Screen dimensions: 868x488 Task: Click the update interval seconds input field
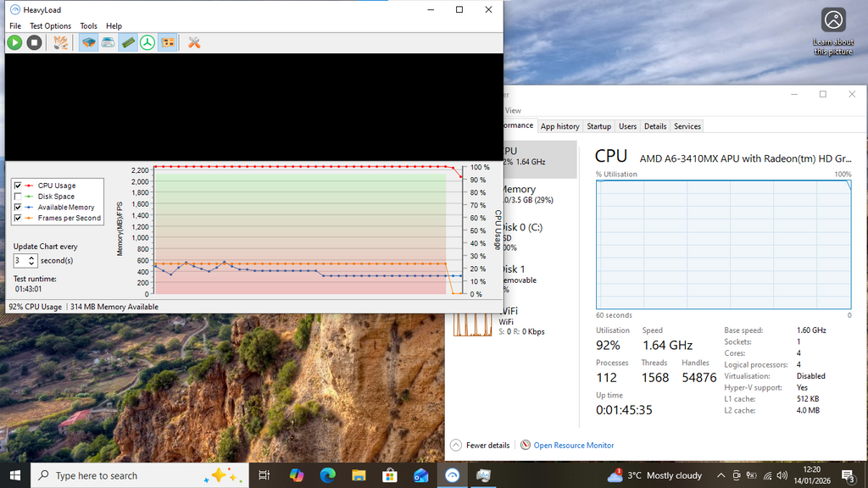pyautogui.click(x=20, y=261)
